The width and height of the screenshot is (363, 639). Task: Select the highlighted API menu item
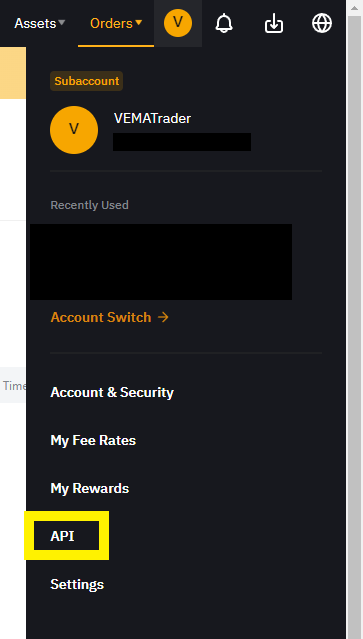[x=62, y=536]
